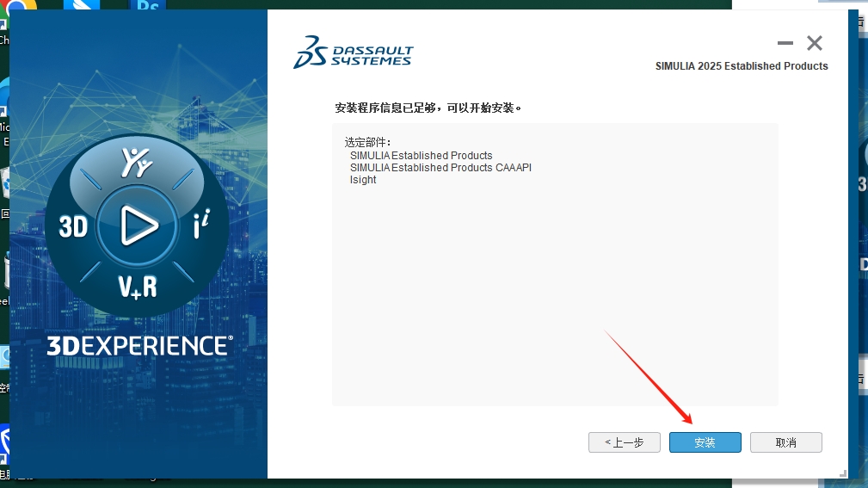
Task: Click the V+R quadrant of the compass
Action: [x=138, y=286]
